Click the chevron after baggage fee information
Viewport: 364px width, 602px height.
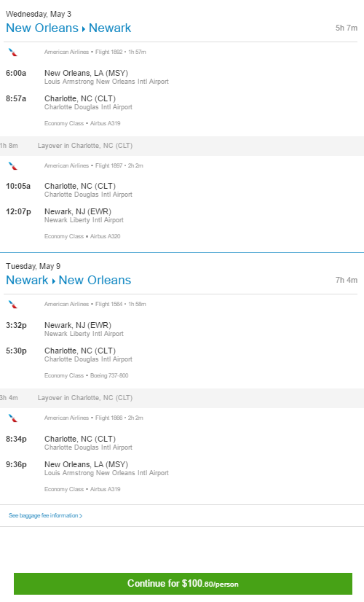click(81, 515)
